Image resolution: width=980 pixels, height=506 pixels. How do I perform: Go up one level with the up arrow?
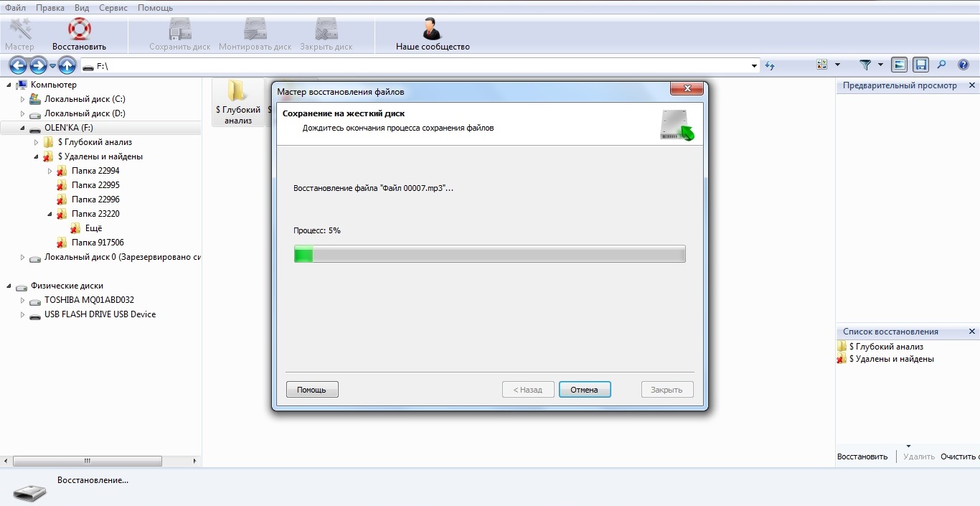[x=67, y=66]
